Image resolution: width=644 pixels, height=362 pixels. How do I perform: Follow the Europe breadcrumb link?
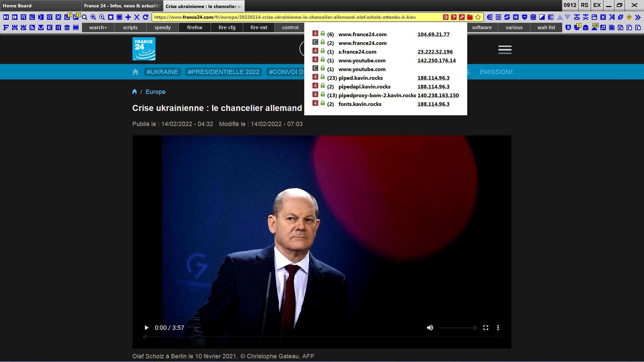coord(155,92)
